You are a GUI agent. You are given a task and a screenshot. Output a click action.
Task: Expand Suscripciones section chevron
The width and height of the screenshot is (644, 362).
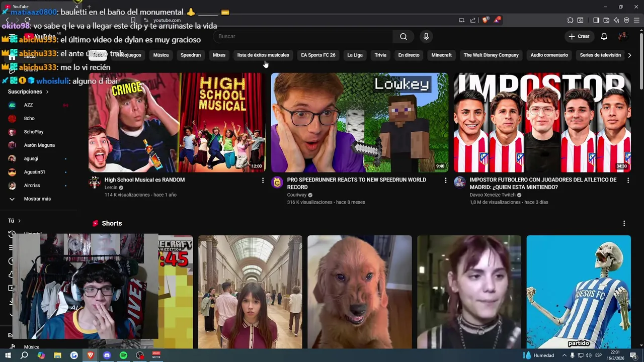coord(47,92)
